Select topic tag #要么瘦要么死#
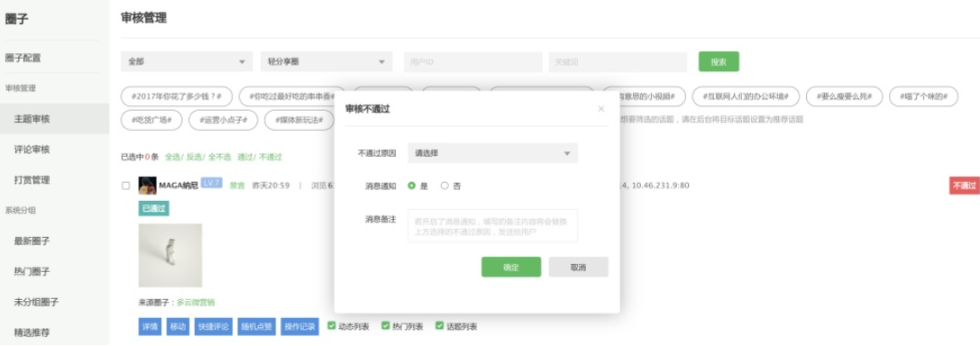This screenshot has width=980, height=346. click(x=844, y=96)
